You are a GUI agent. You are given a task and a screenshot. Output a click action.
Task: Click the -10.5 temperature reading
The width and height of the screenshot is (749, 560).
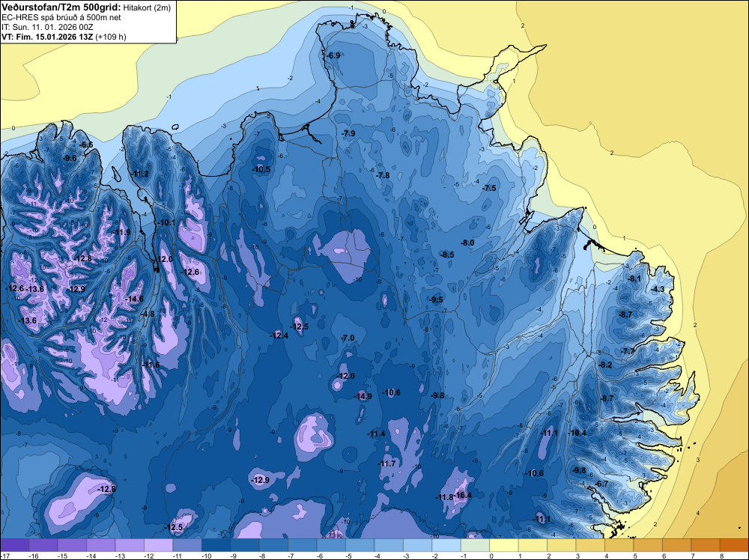261,169
